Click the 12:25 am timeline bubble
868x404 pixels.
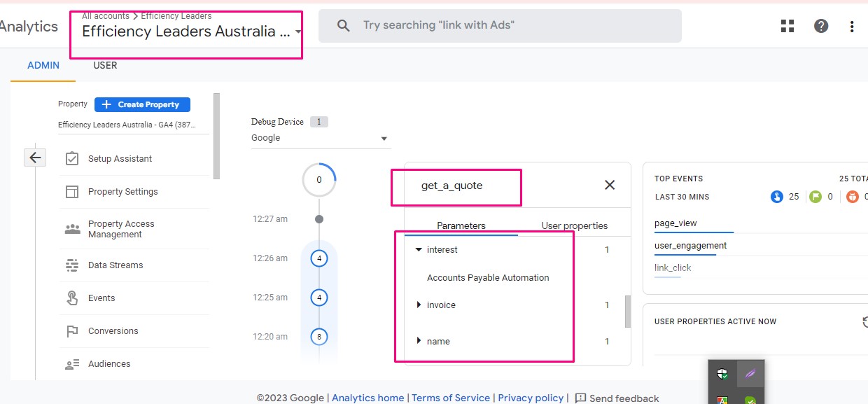point(319,298)
